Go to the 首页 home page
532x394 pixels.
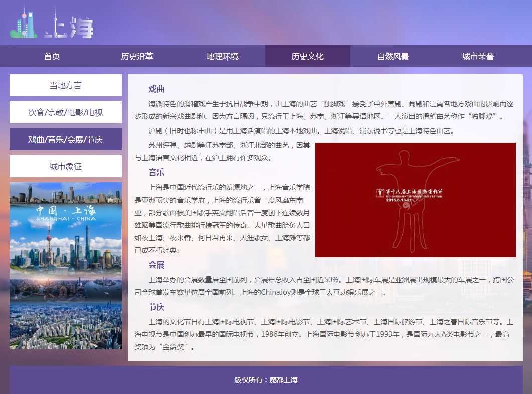pyautogui.click(x=52, y=56)
